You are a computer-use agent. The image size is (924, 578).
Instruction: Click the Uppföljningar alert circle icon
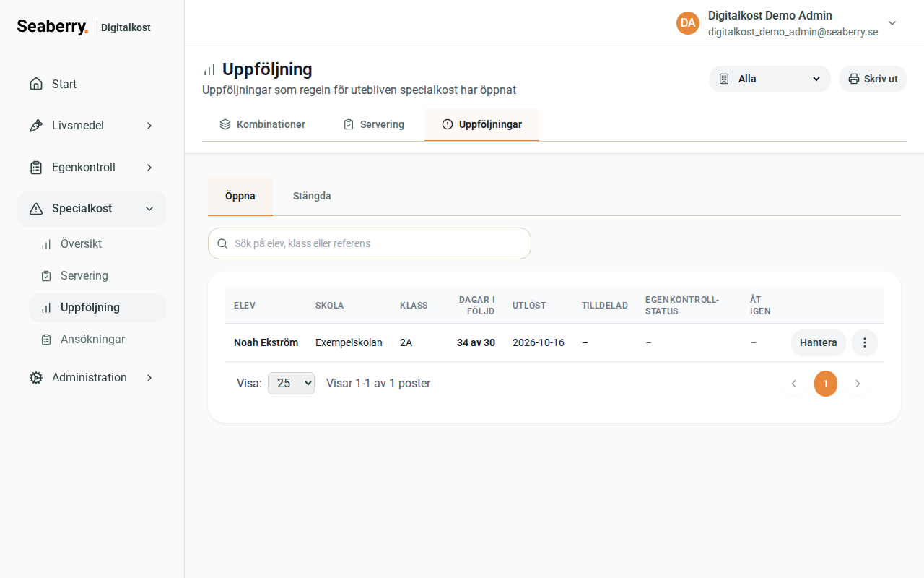coord(448,124)
